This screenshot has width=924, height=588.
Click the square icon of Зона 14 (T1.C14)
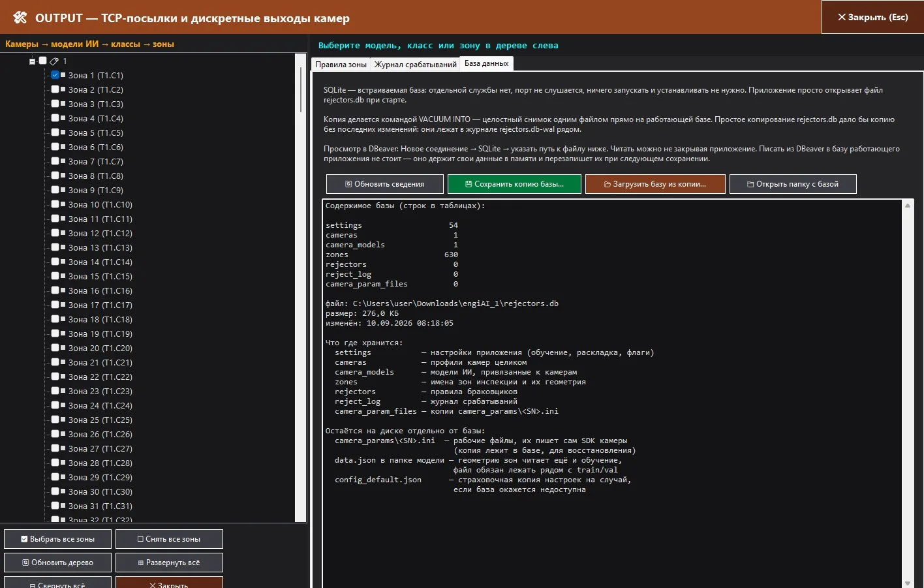63,262
